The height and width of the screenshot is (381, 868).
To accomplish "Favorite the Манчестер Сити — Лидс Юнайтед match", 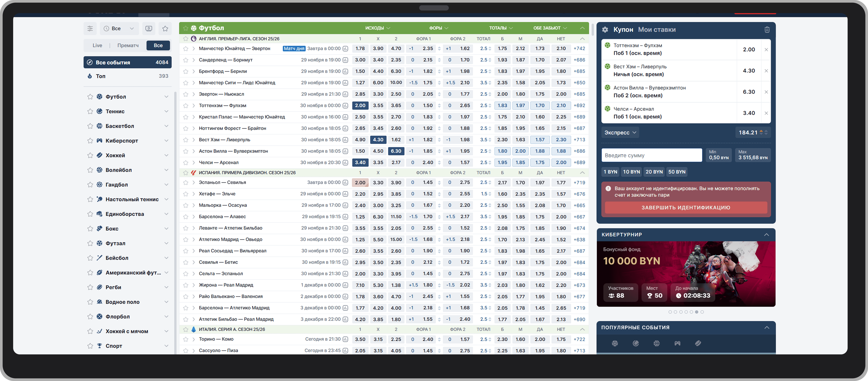I will 186,83.
